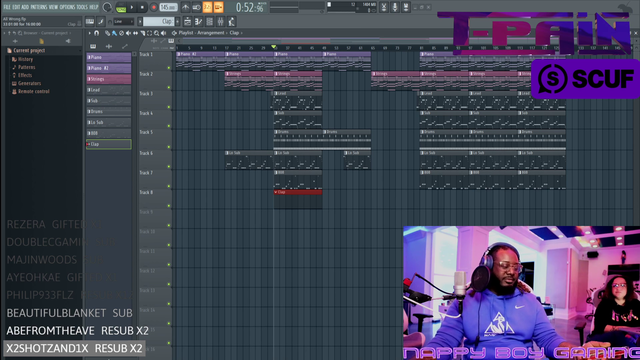Open the Clap pattern selector
Viewport: 640px width, 360px height.
pos(158,22)
